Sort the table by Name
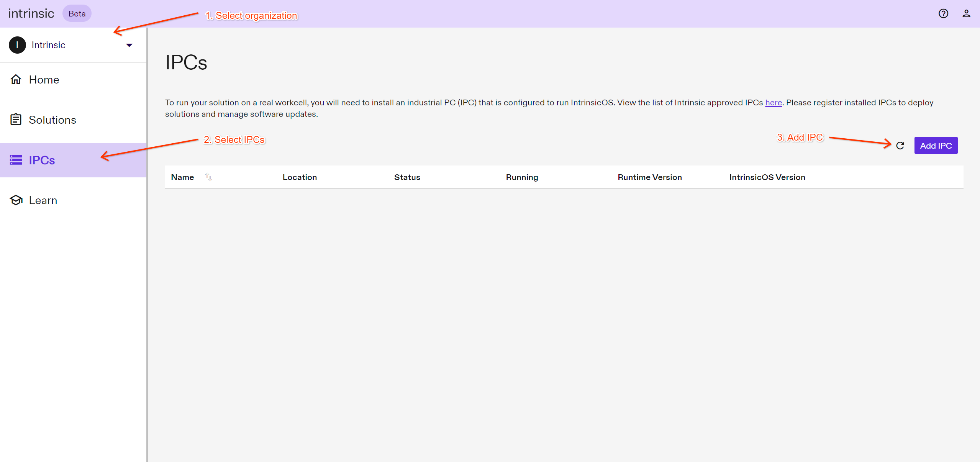Screen dimensions: 980x462 click(209, 177)
